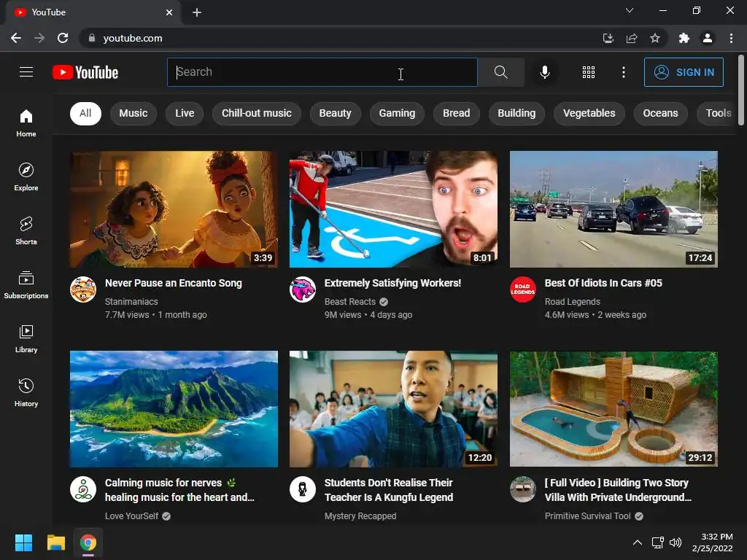The height and width of the screenshot is (560, 747).
Task: Open Stanimaniacs channel name link
Action: pyautogui.click(x=131, y=301)
